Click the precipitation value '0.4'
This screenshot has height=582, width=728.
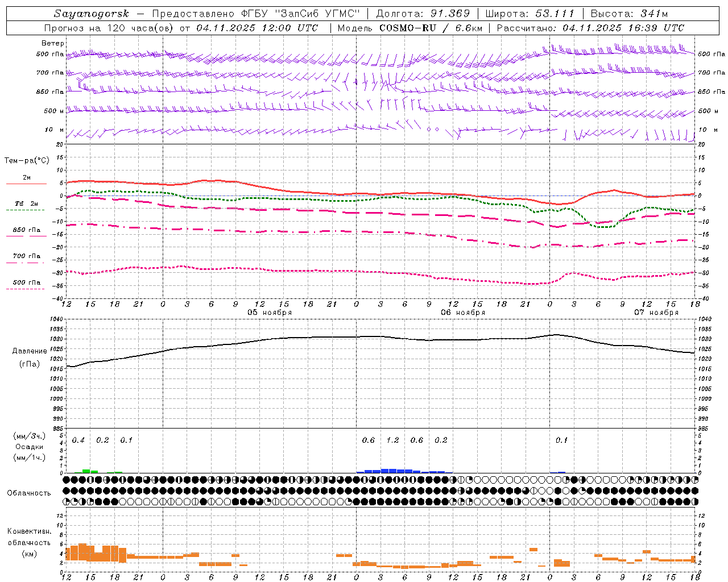78,440
